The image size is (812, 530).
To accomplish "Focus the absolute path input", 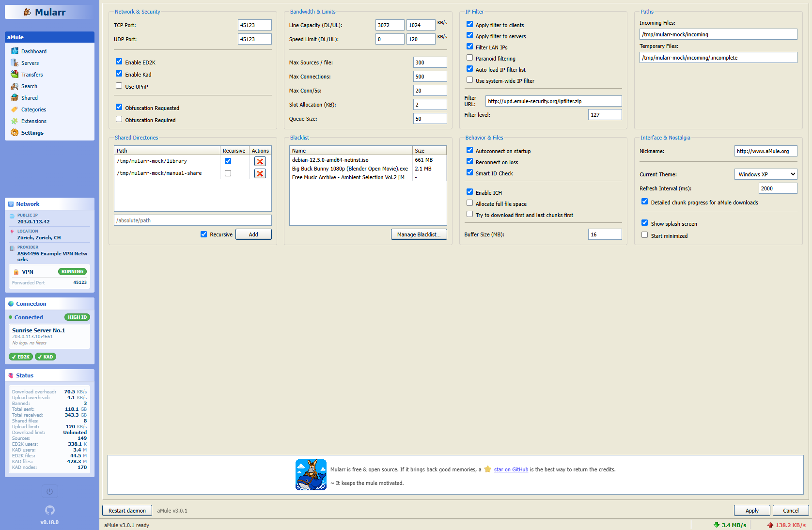I will 193,220.
